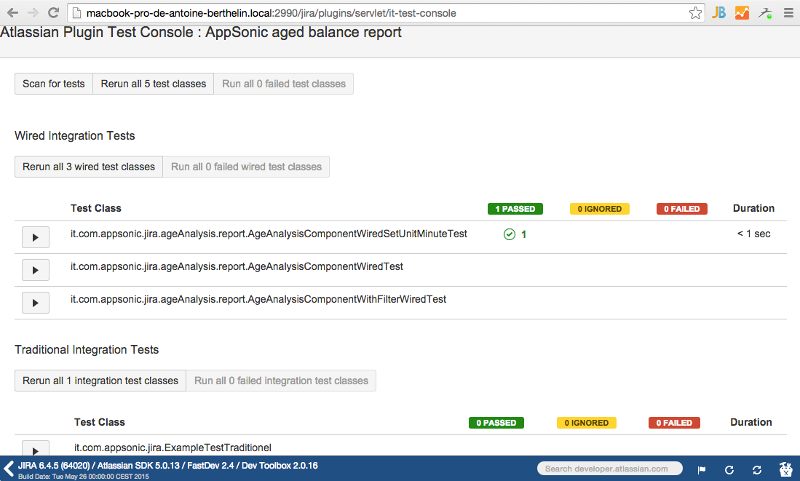Screen dimensions: 800x481
Task: Rerun all 5 test classes
Action: 154,84
